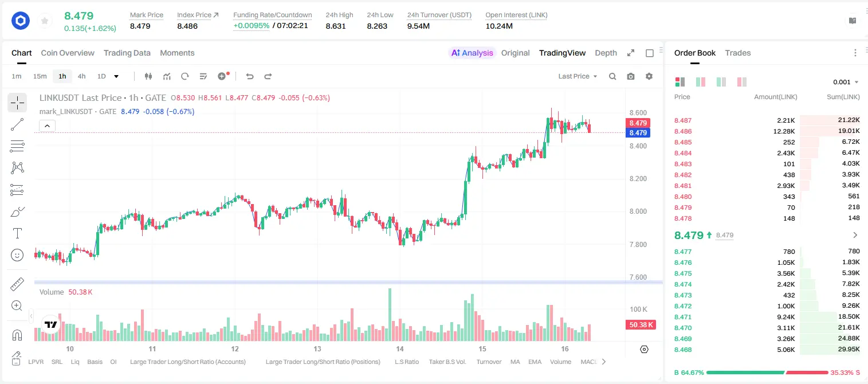This screenshot has height=384, width=868.
Task: Select the trend line drawing tool
Action: point(17,124)
